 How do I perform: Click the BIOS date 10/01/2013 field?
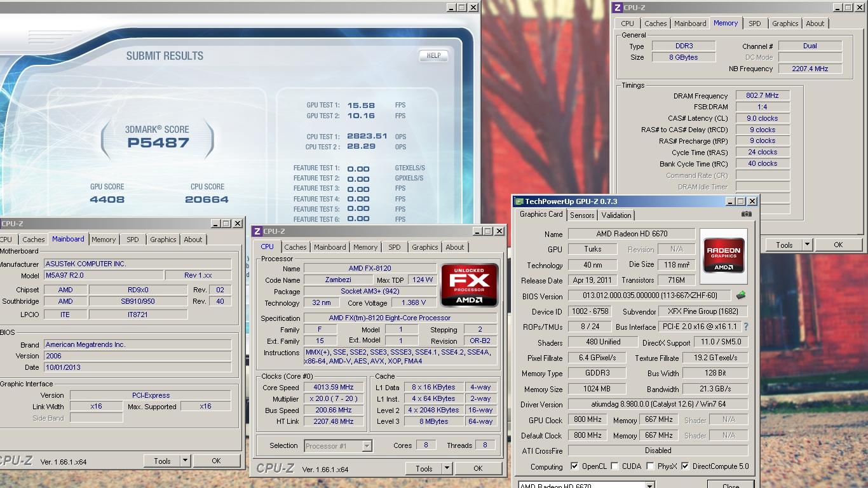pyautogui.click(x=137, y=367)
